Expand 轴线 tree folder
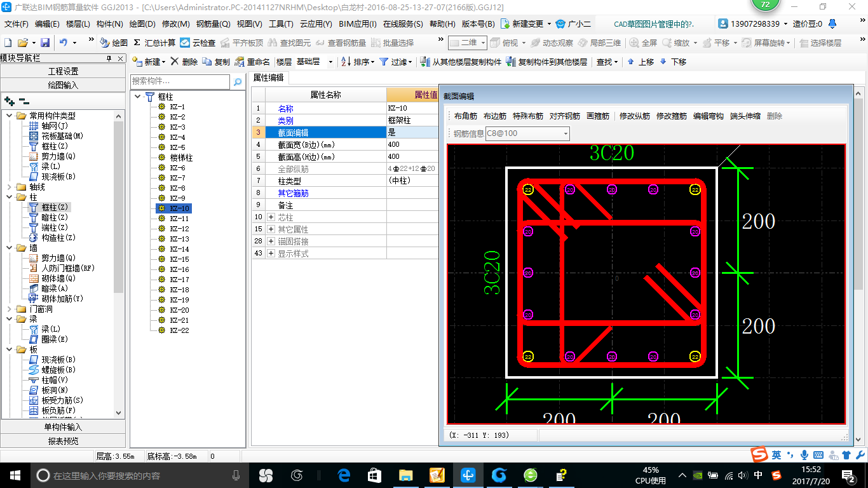 9,187
